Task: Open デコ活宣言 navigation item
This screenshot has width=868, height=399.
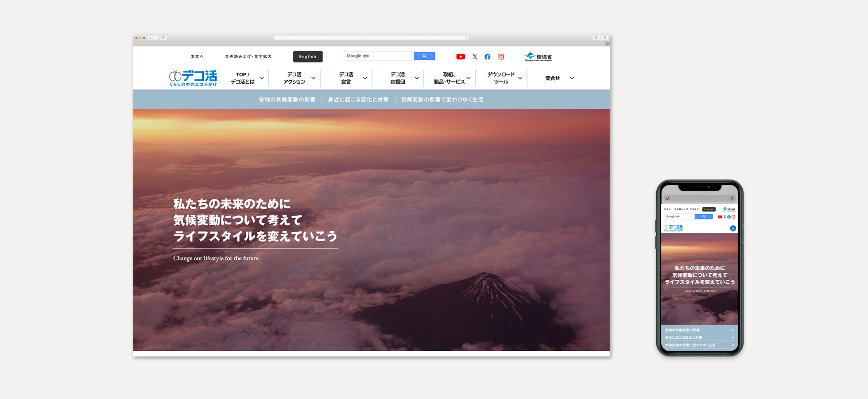Action: coord(346,78)
